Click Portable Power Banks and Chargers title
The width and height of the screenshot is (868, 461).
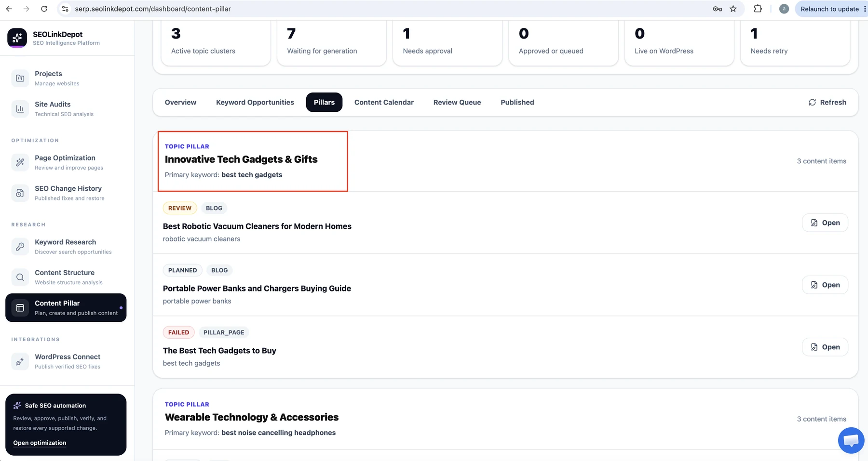coord(257,289)
